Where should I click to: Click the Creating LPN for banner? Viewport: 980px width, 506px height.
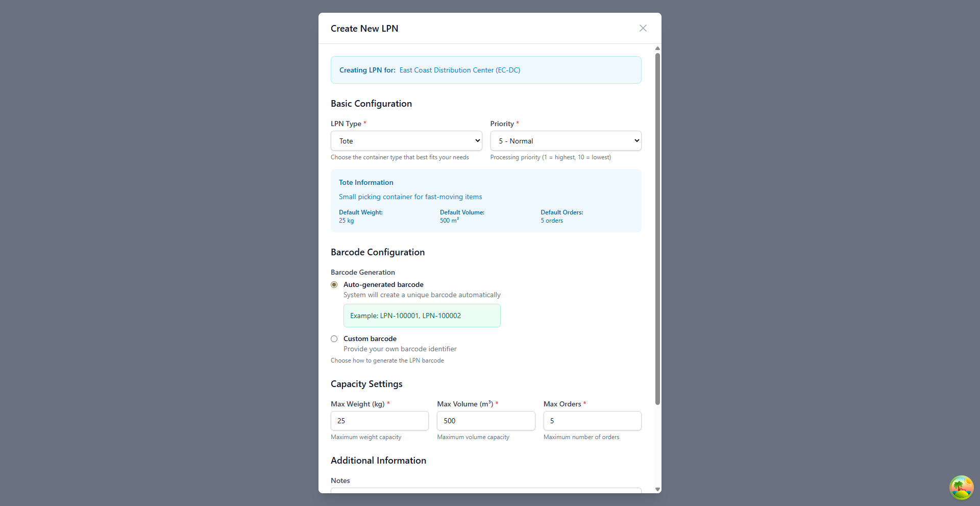485,70
